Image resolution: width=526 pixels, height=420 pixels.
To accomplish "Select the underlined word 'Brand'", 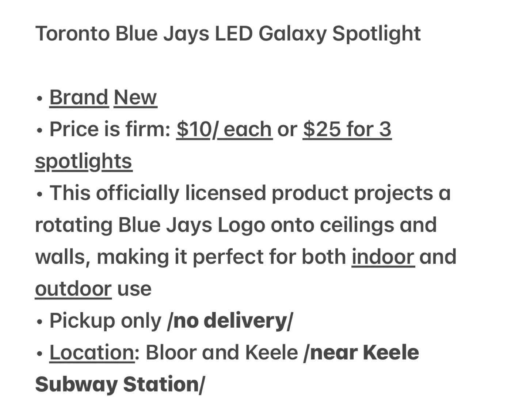I will pos(79,97).
